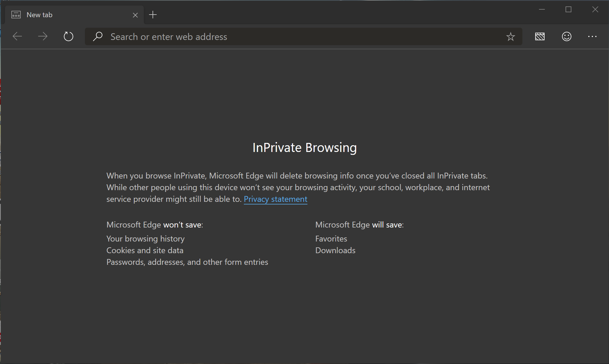The width and height of the screenshot is (609, 364).
Task: Close the New tab tab
Action: 135,15
